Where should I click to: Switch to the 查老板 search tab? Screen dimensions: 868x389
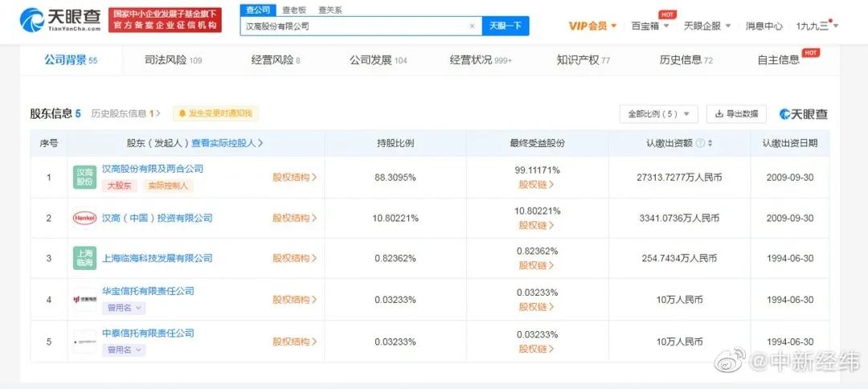point(294,10)
